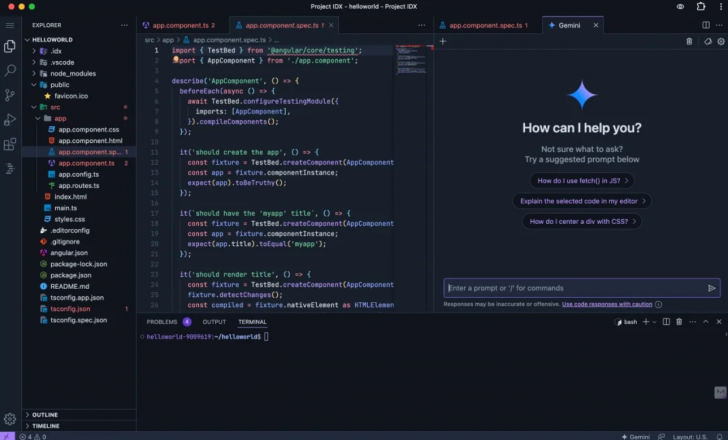Kill the terminal with trash icon
Screen dimensions: 728x440
tap(679, 322)
